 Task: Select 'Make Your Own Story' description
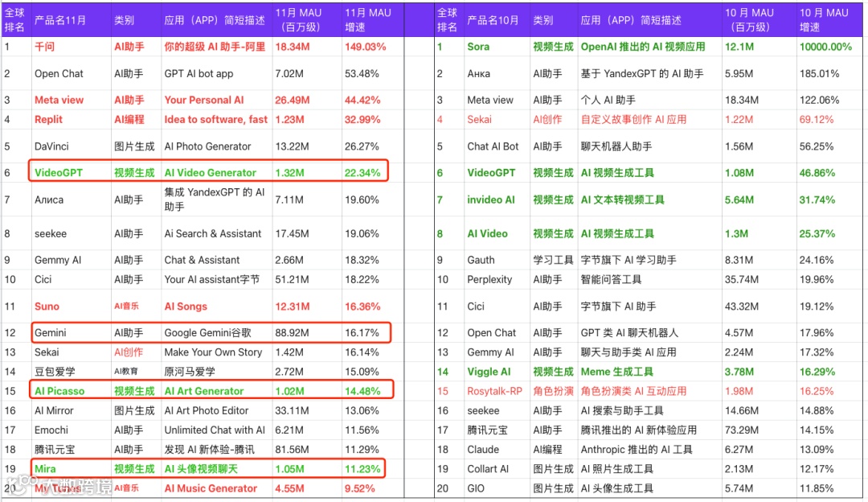pos(213,352)
